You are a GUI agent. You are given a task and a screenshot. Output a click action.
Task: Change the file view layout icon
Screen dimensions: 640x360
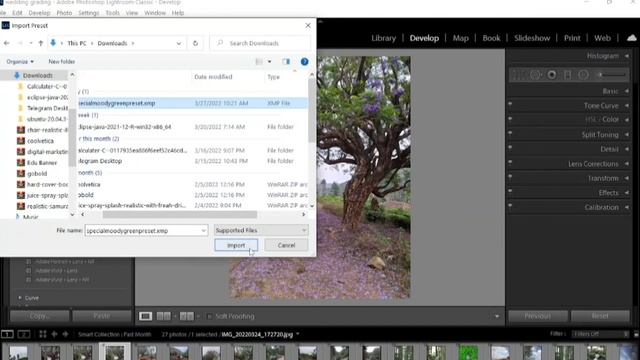click(259, 62)
